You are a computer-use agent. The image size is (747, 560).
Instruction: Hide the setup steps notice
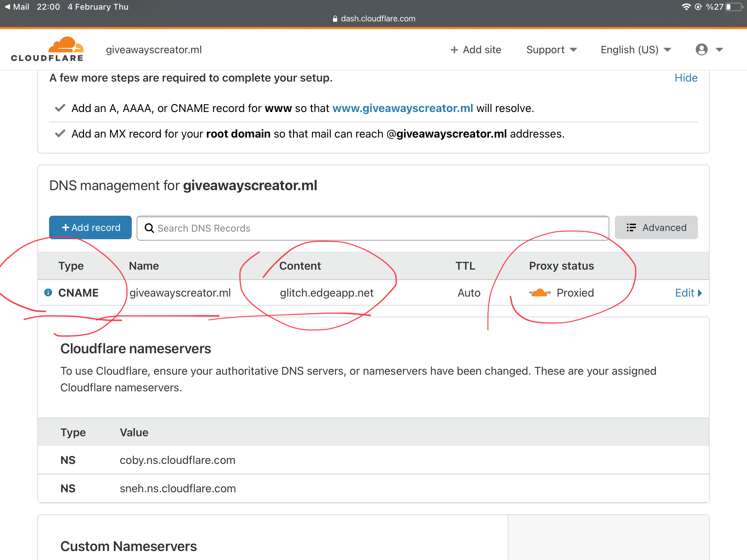pyautogui.click(x=686, y=78)
